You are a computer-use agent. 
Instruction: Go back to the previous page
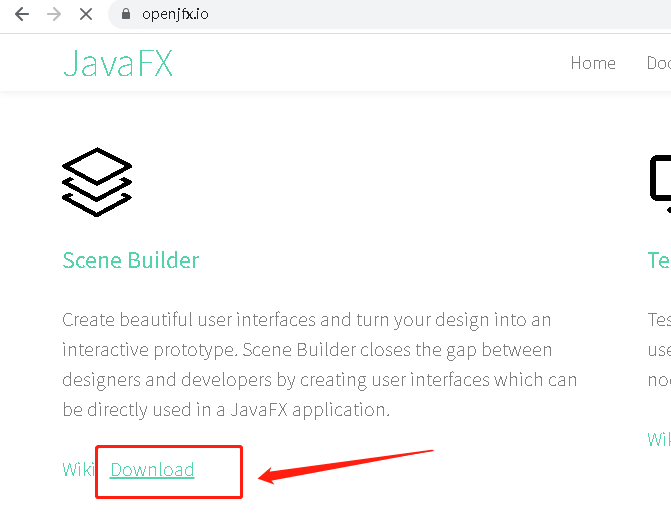(22, 15)
